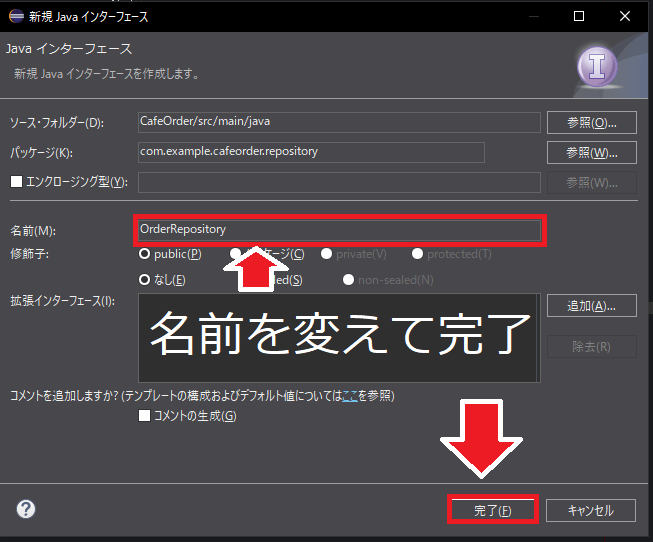653x542 pixels.
Task: Maximize the dialog window
Action: tap(580, 16)
